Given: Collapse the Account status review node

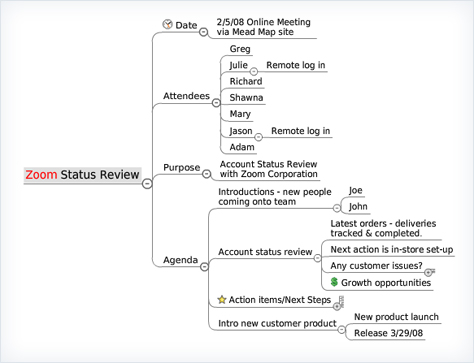Looking at the screenshot, I should pos(318,258).
